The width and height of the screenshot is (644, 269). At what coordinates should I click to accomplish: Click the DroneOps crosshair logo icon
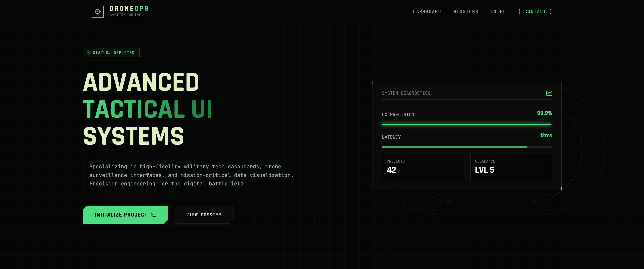coord(97,11)
